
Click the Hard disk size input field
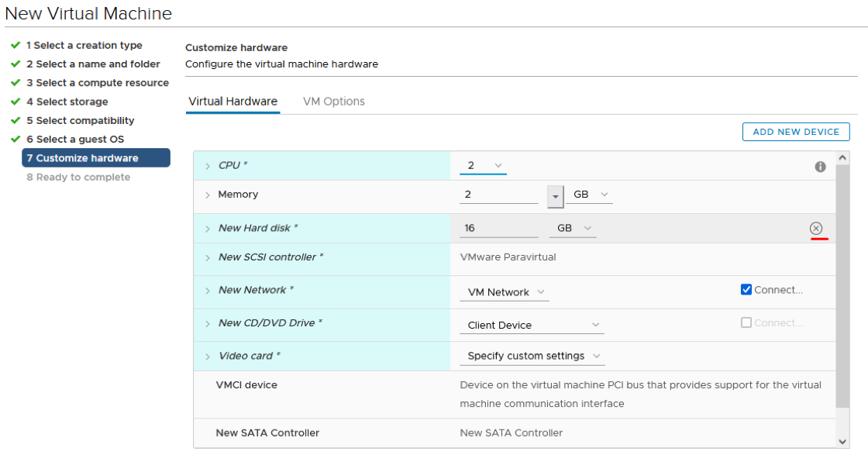499,228
